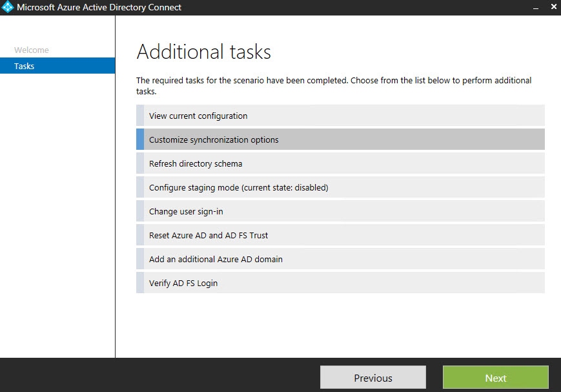Choose the Change user sign-in task
Image resolution: width=561 pixels, height=392 pixels.
(186, 211)
